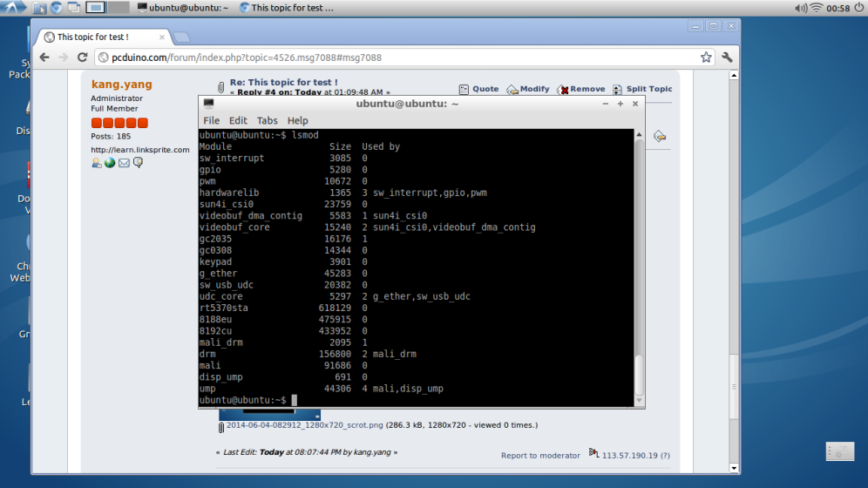This screenshot has height=488, width=868.
Task: Click the clock showing 00:58
Action: coord(837,8)
